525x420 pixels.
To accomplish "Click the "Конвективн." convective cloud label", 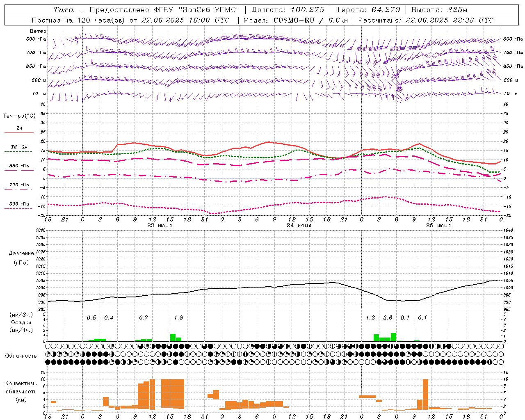I will (x=21, y=383).
